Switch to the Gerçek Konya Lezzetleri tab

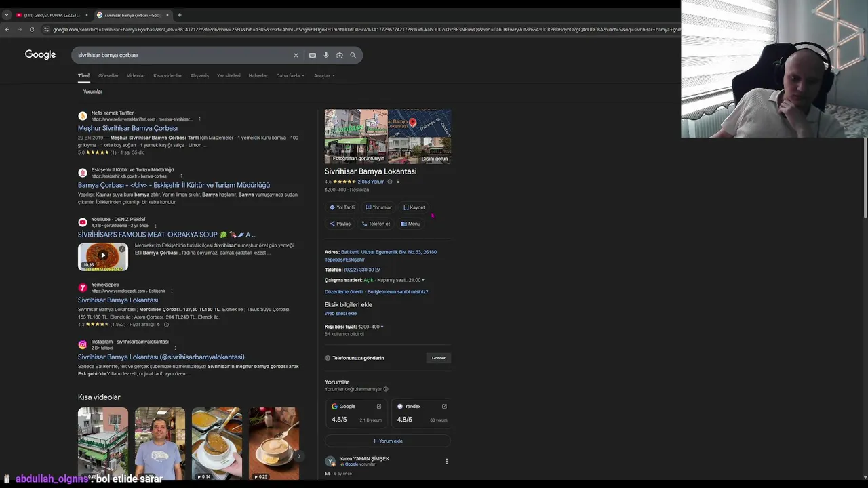tap(51, 15)
